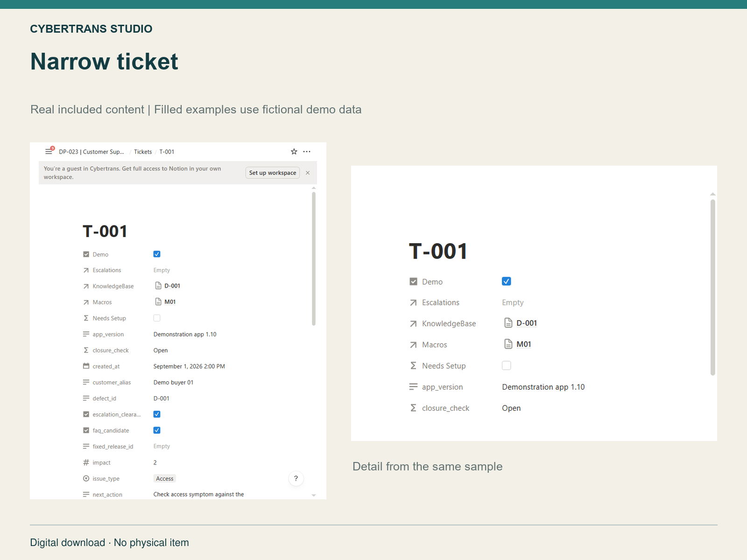Click the 'Check access symptom against the' text
Screen dimensions: 747x560
(198, 494)
